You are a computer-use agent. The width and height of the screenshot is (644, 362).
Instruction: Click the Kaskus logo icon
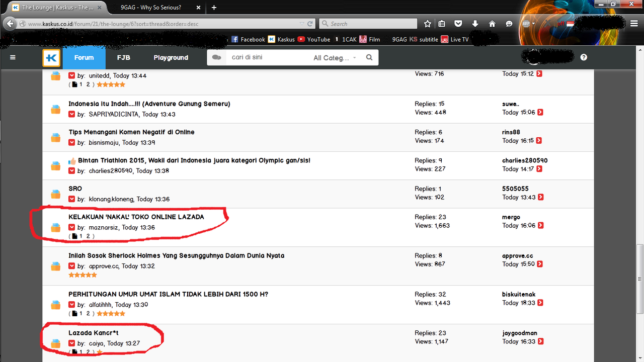(x=51, y=58)
